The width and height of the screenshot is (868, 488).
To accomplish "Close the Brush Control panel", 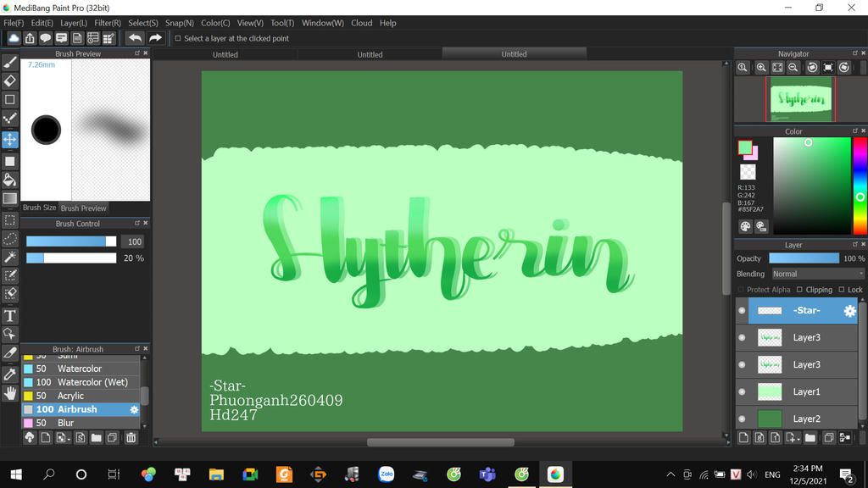I will pos(146,223).
